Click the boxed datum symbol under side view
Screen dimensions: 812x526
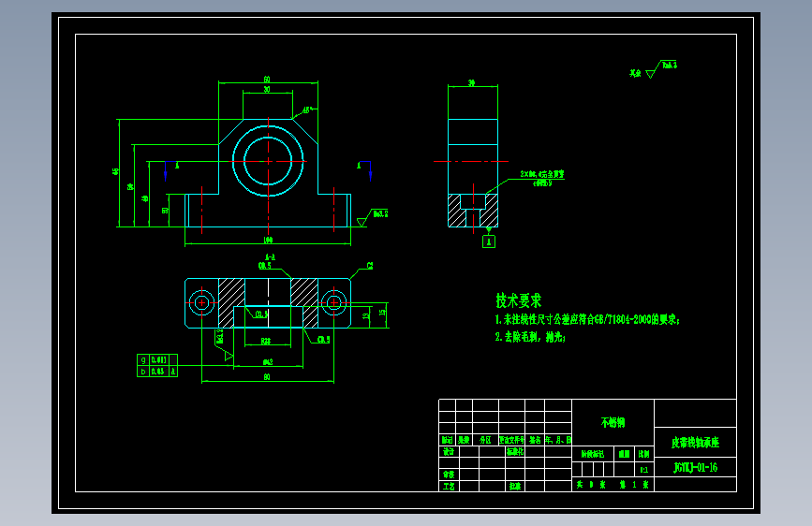click(488, 241)
